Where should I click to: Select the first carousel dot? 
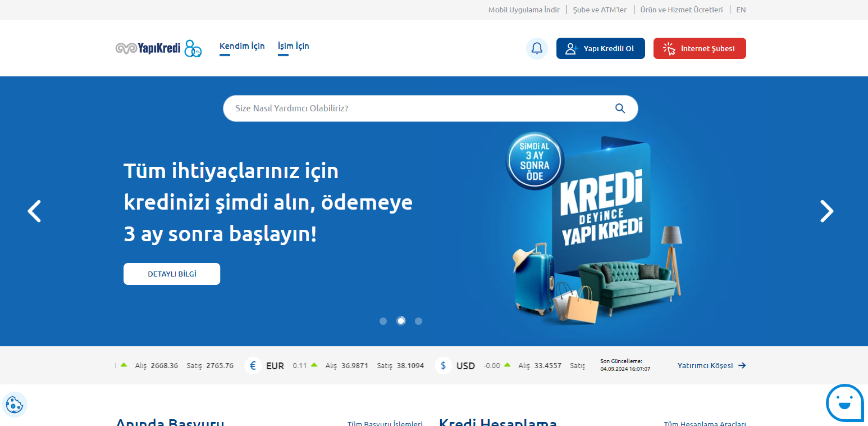point(383,321)
